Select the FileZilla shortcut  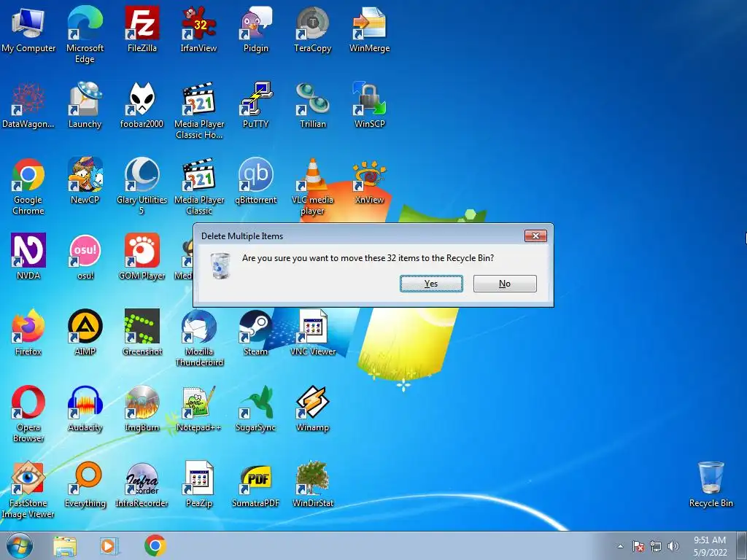142,29
